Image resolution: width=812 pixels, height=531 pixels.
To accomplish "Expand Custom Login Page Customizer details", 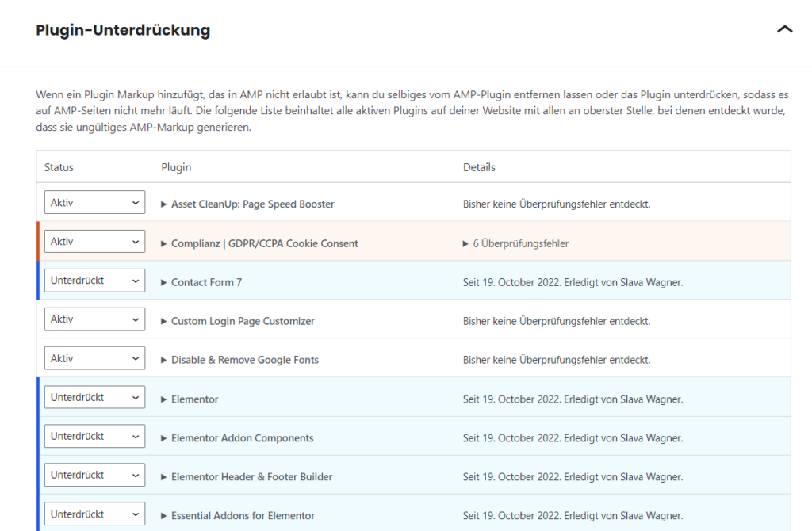I will (x=238, y=321).
